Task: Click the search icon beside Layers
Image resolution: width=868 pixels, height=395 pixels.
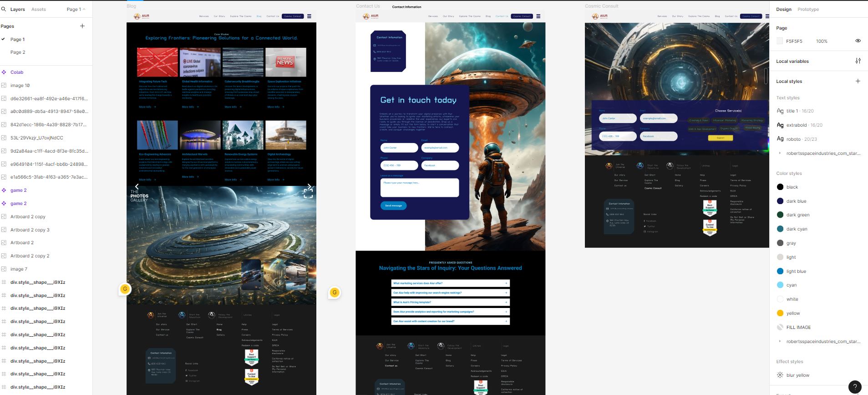Action: tap(4, 9)
